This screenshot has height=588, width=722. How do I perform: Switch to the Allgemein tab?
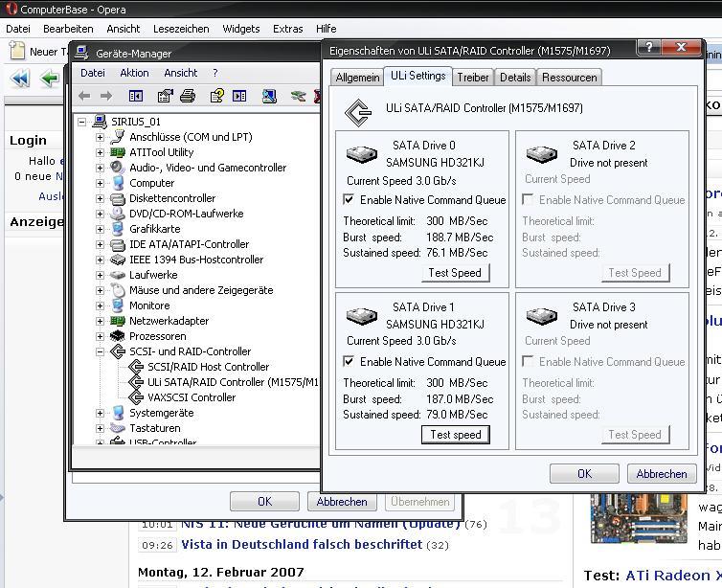pyautogui.click(x=357, y=78)
